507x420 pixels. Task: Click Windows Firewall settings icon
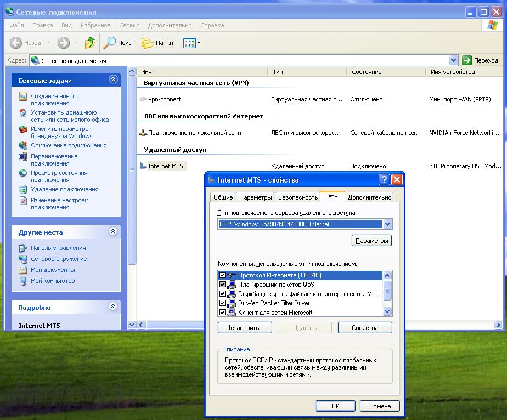tap(23, 129)
